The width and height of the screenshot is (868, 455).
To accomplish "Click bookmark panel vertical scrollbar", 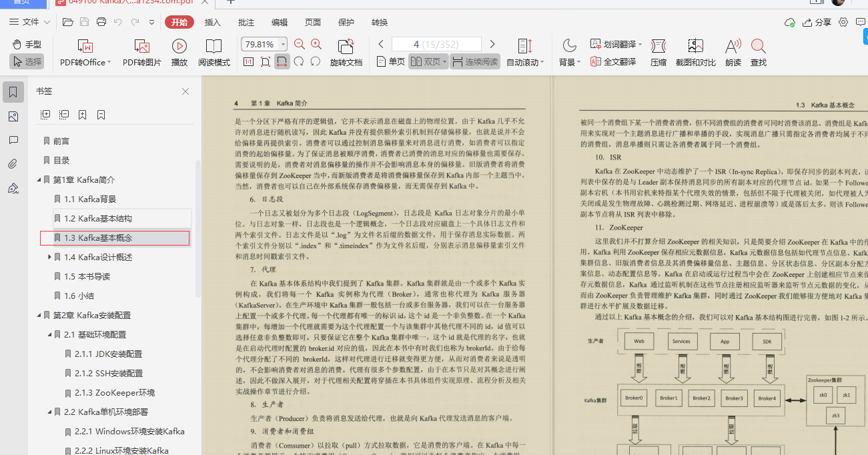I will (198, 229).
